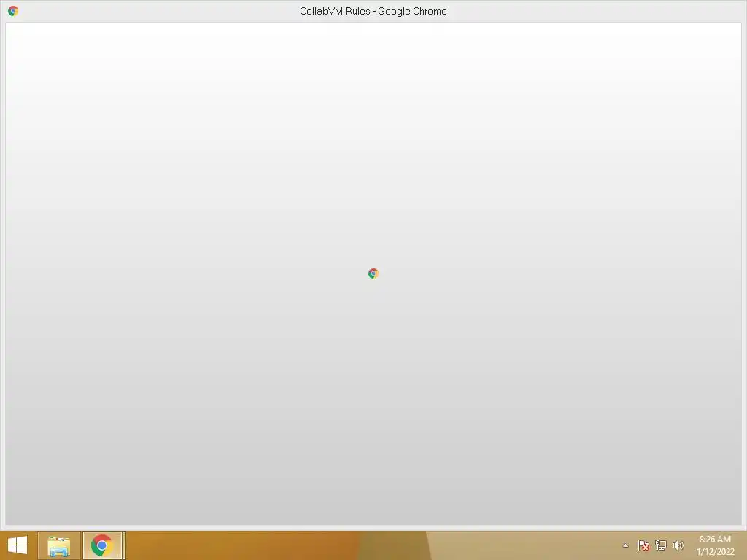Click the "CollabVM Rules - Google Chrome" title
Viewport: 747px width, 560px height.
pos(373,11)
